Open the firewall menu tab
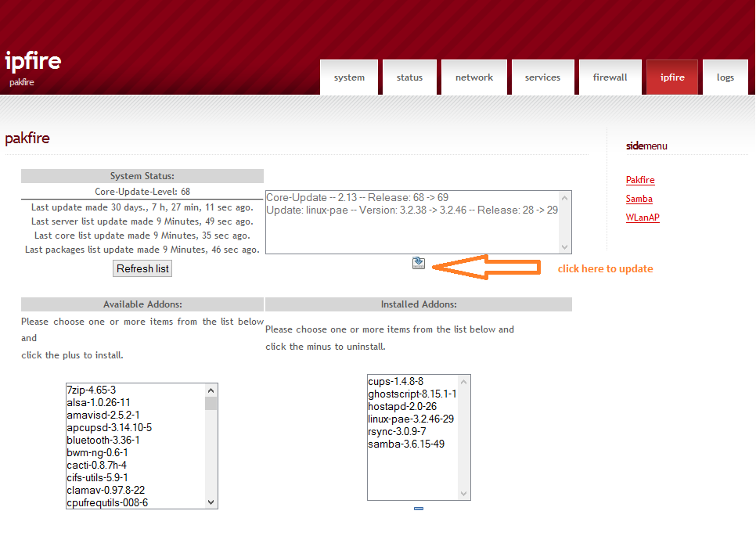756x554 pixels. pos(610,77)
